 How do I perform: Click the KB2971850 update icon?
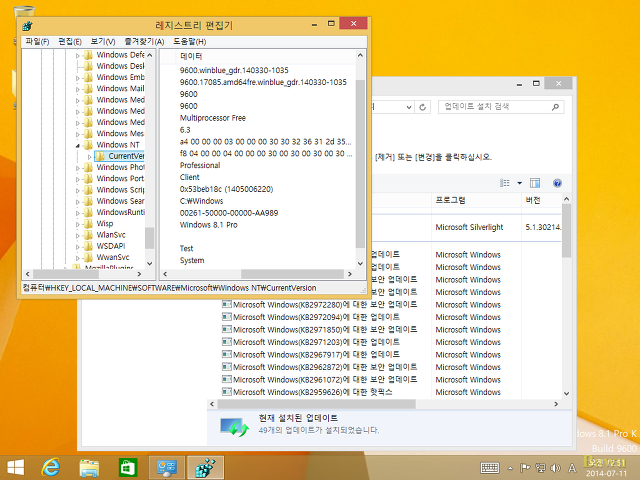[227, 329]
